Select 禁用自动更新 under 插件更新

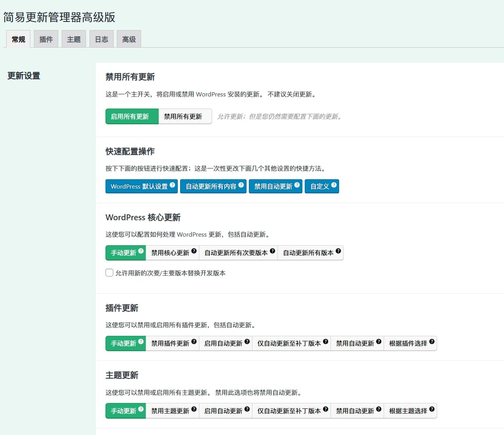[355, 344]
